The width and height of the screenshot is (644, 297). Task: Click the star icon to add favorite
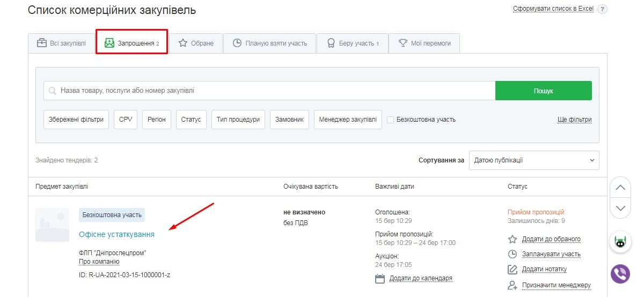click(513, 239)
